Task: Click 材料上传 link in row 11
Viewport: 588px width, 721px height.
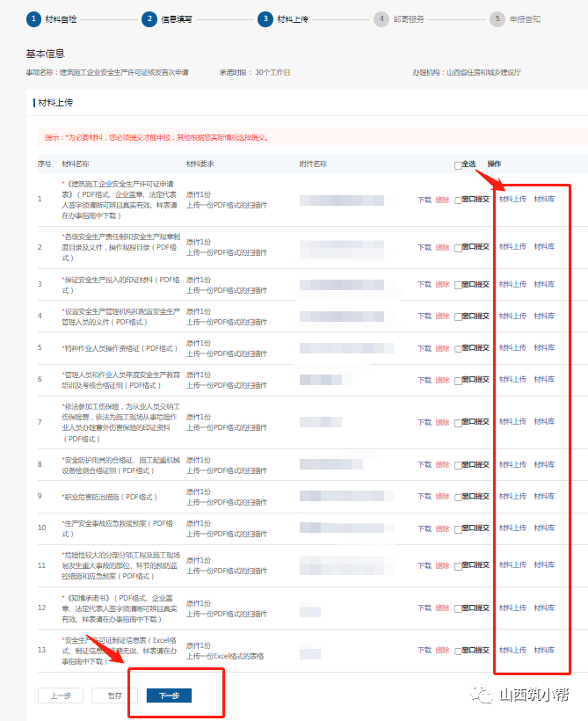Action: coord(512,565)
